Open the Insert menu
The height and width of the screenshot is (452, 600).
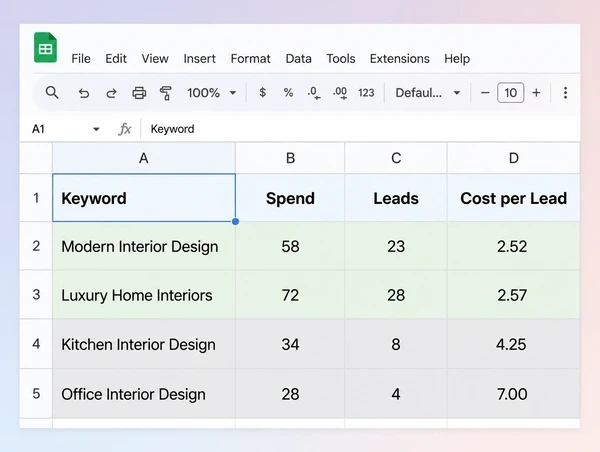coord(199,59)
